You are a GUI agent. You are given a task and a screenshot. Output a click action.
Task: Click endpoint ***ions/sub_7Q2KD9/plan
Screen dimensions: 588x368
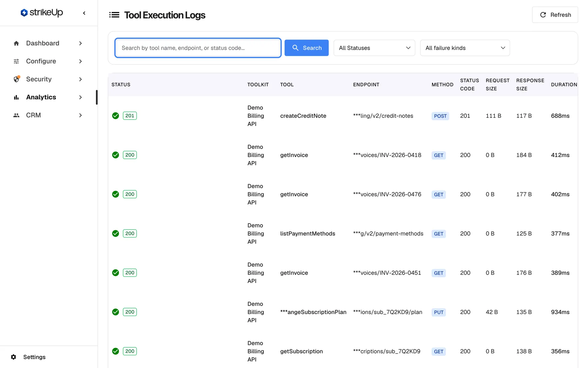[x=388, y=312]
